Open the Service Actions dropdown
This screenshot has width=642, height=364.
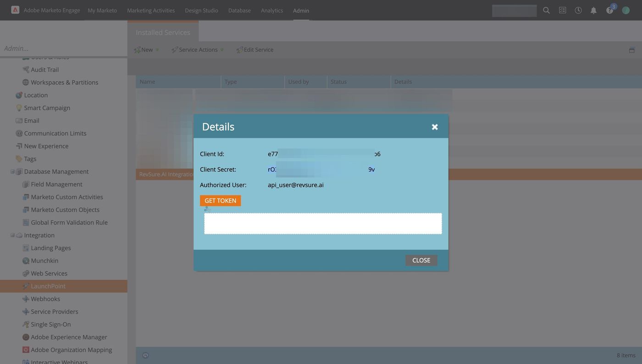click(x=197, y=50)
